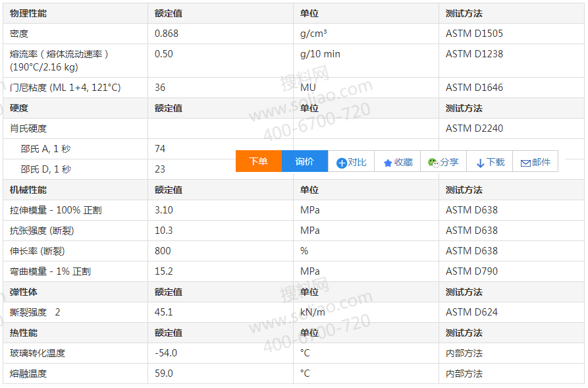588x388 pixels.
Task: Click the ASTM D790 test method cell
Action: (x=471, y=271)
